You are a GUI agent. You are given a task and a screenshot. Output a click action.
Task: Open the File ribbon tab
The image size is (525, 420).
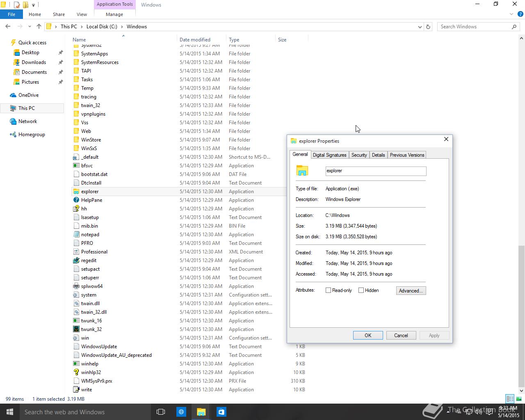(11, 14)
